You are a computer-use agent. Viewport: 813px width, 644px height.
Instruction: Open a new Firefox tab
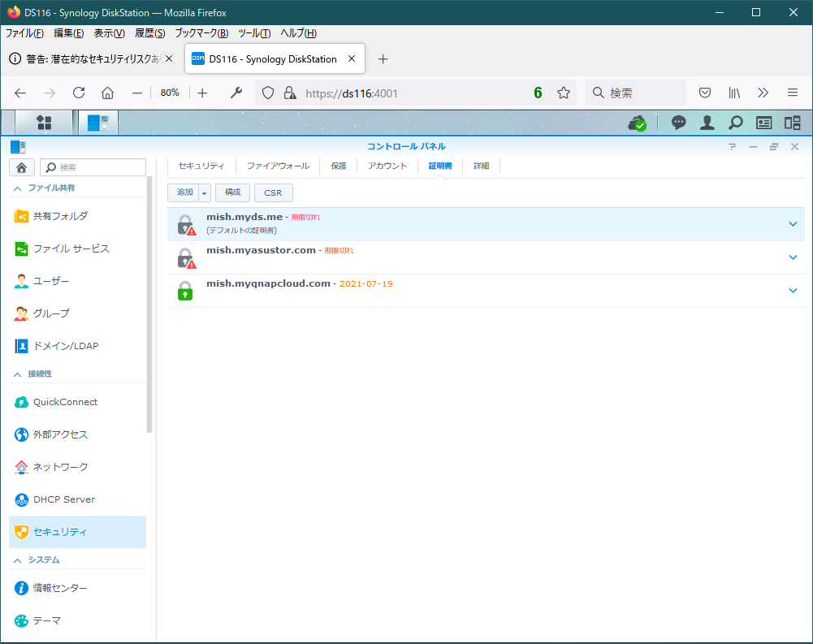tap(383, 59)
